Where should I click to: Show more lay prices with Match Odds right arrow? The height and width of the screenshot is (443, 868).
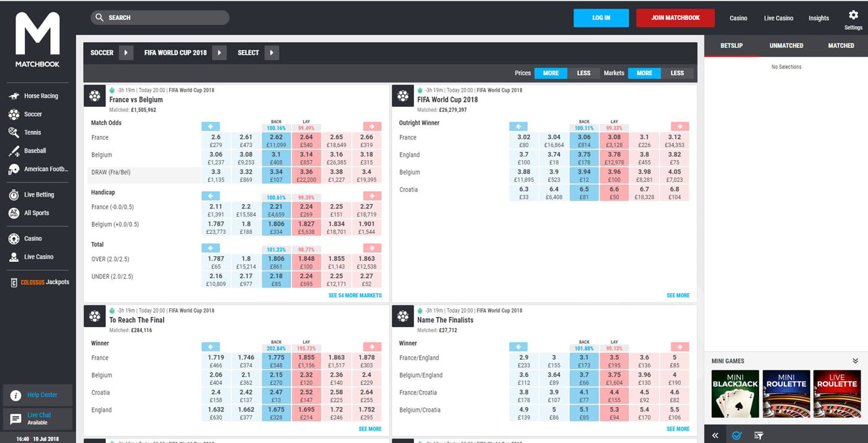(x=372, y=126)
